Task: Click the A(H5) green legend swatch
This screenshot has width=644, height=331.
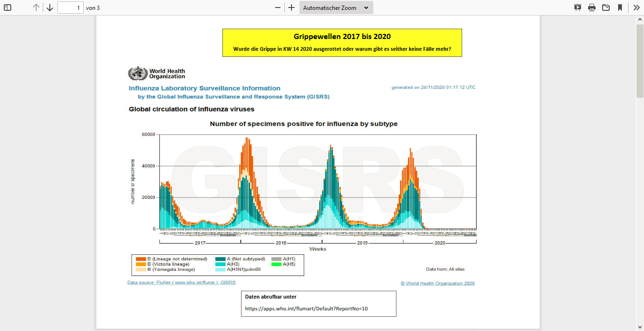Action: tap(276, 264)
